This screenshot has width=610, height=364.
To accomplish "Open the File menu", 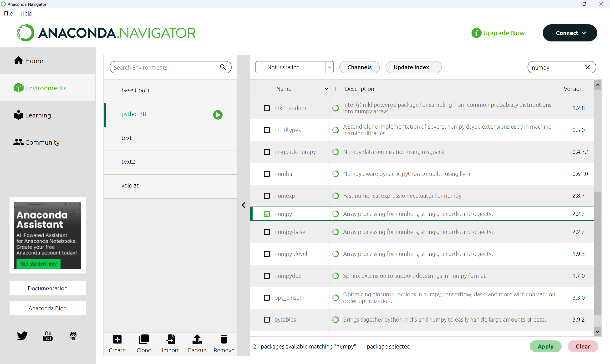I will coord(8,14).
